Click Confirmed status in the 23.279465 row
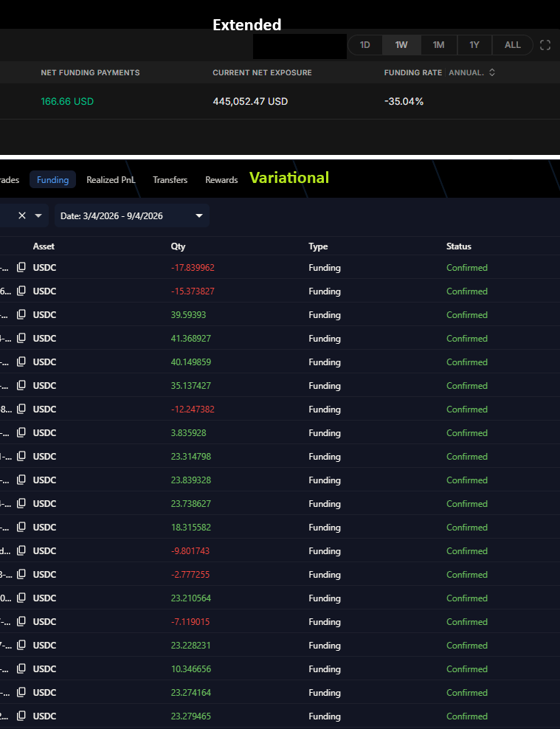 point(467,716)
